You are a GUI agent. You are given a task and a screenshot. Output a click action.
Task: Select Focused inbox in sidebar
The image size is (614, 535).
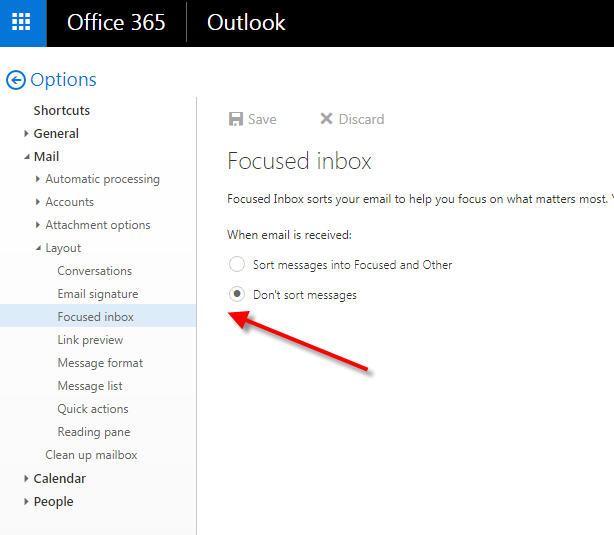click(x=98, y=316)
